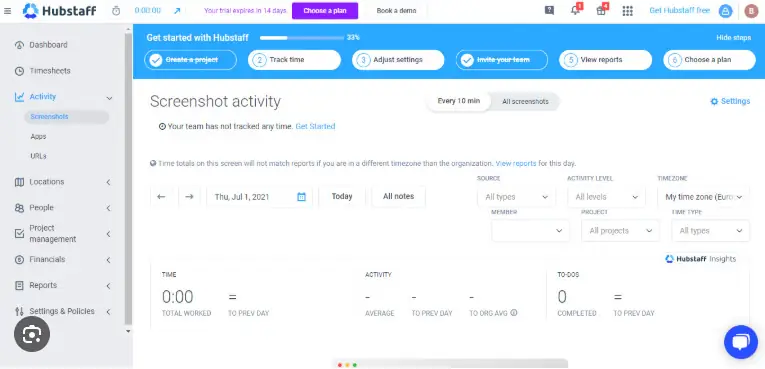Click the info icon beside To Org Avg
This screenshot has width=765, height=369.
pos(514,313)
